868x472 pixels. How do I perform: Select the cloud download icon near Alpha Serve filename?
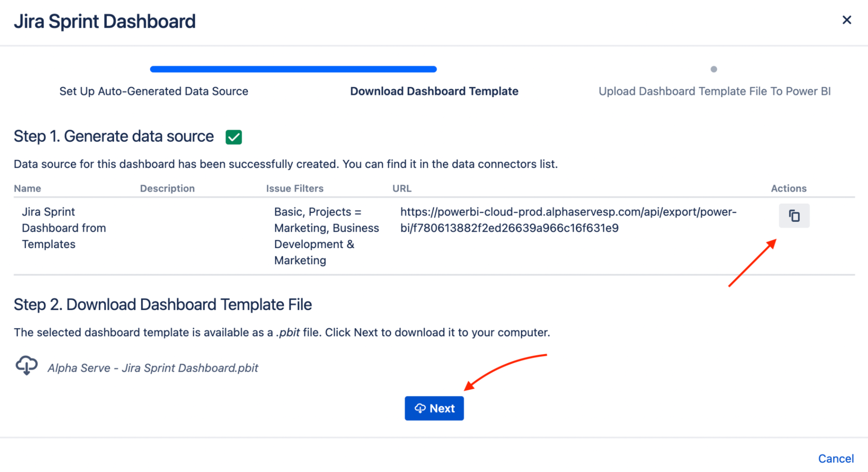point(26,366)
